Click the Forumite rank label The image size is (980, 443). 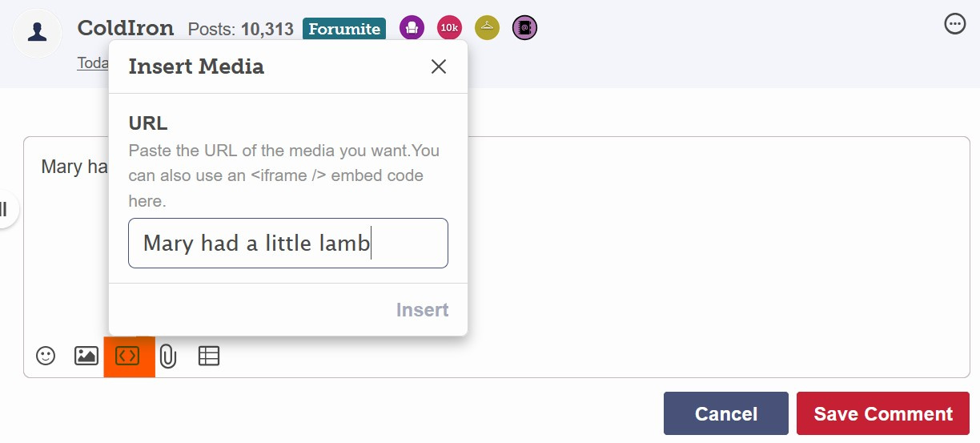[x=344, y=29]
